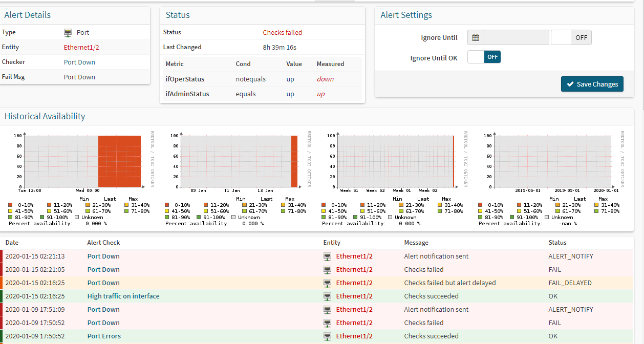The width and height of the screenshot is (644, 344).
Task: Open the Port Errors alert check
Action: [104, 336]
